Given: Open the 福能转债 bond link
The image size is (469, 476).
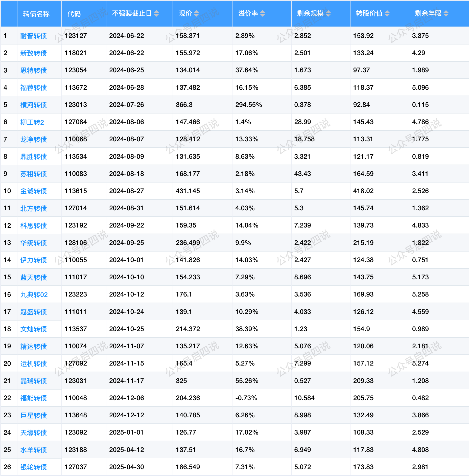Looking at the screenshot, I should tap(34, 398).
